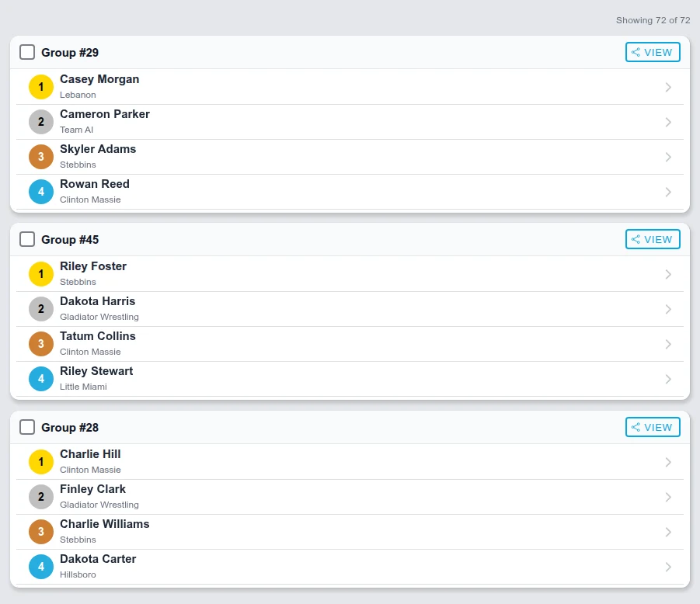The height and width of the screenshot is (604, 700).
Task: Check the Group #29 checkbox
Action: coord(27,52)
